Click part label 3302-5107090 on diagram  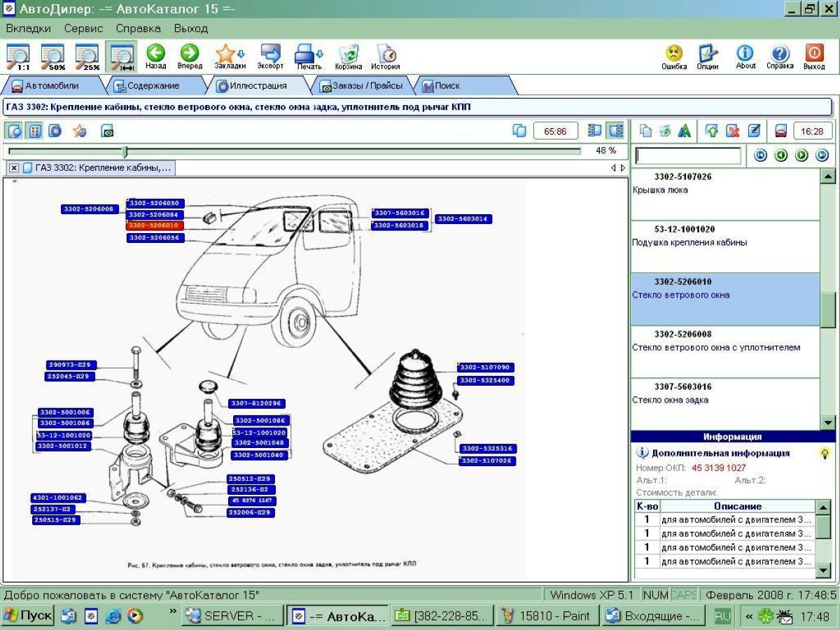(x=485, y=367)
